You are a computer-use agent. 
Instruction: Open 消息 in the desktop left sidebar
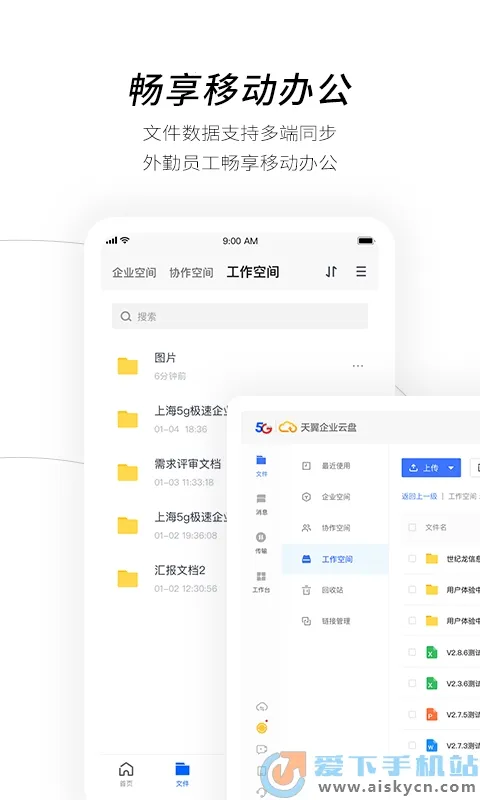[261, 504]
